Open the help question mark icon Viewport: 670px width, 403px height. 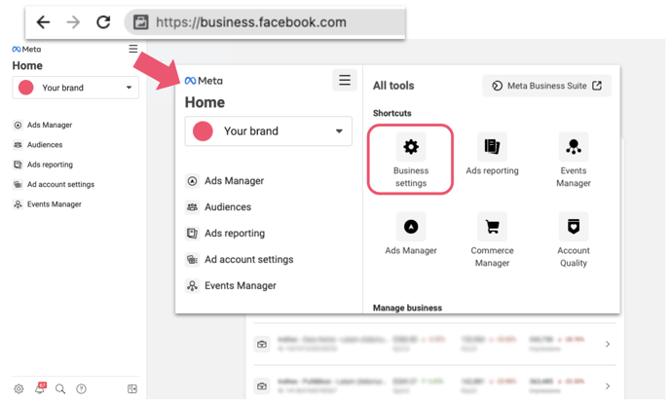(x=81, y=389)
